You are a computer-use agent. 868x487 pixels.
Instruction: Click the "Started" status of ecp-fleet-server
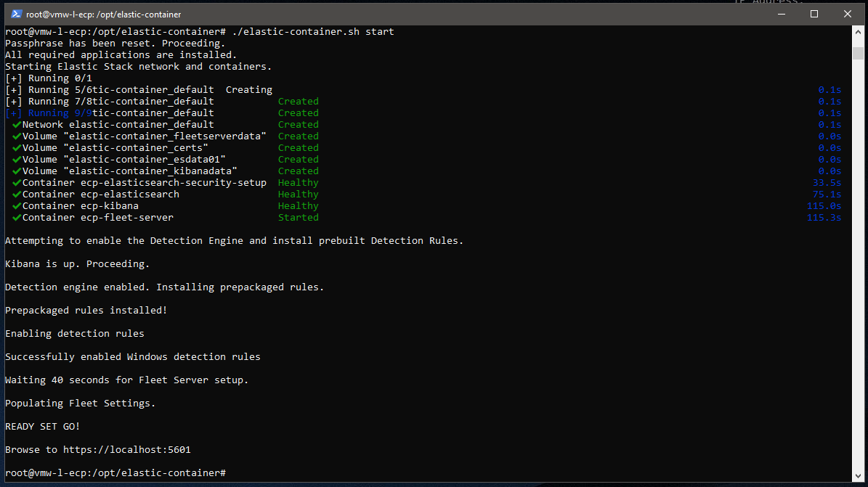pos(298,218)
